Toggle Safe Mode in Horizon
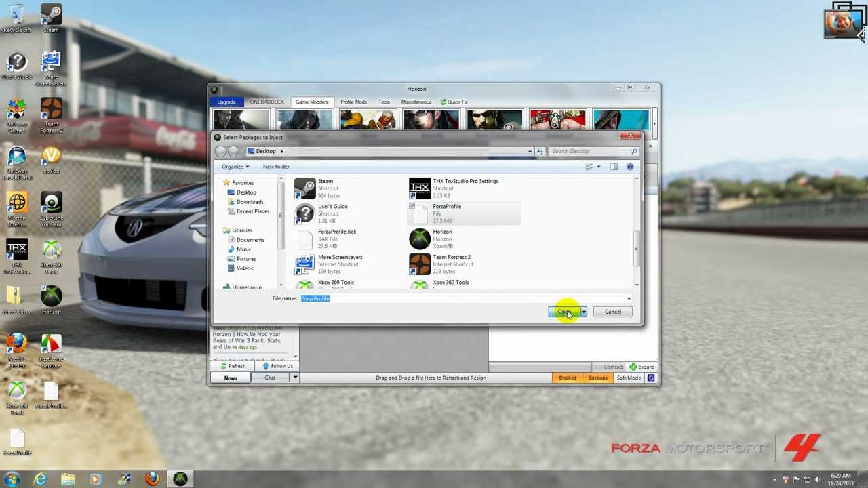This screenshot has height=488, width=868. pos(629,378)
